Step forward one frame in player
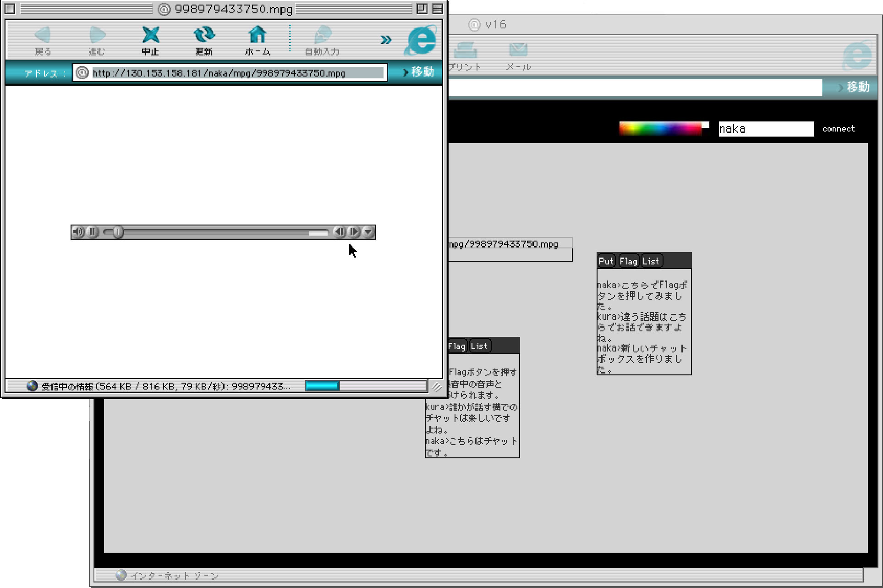This screenshot has width=883, height=588. [x=354, y=232]
